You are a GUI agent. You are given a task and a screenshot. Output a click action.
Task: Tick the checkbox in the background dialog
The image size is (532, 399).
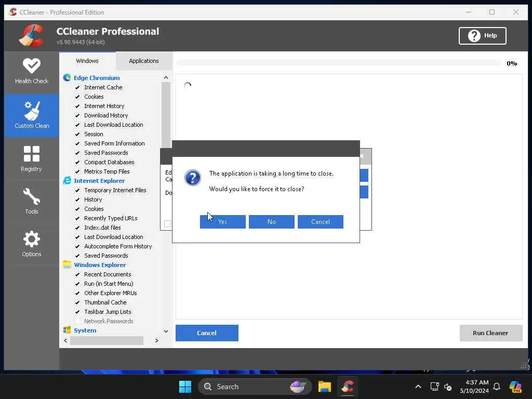[167, 223]
